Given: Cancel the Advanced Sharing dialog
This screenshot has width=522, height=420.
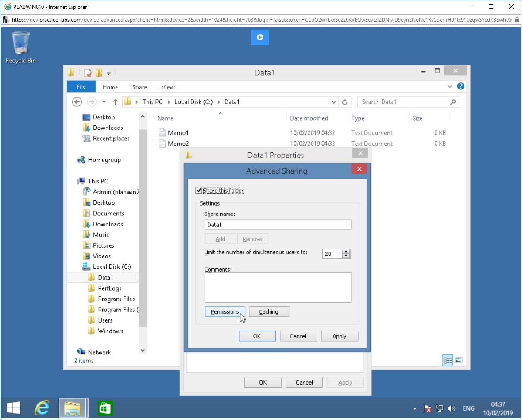Looking at the screenshot, I should click(x=298, y=336).
